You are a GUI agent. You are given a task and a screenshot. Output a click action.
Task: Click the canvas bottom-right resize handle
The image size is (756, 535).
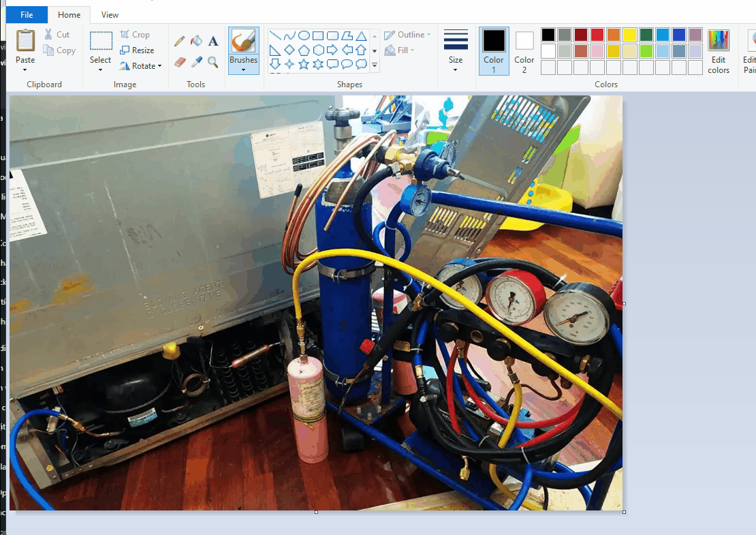click(x=625, y=512)
